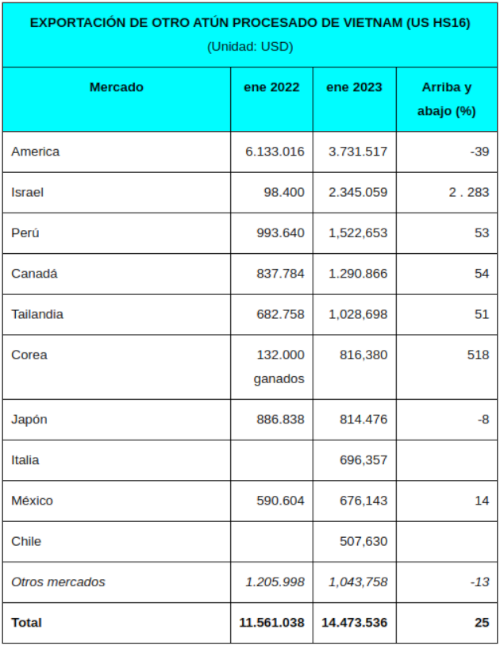
Task: Click the America row label
Action: (35, 152)
